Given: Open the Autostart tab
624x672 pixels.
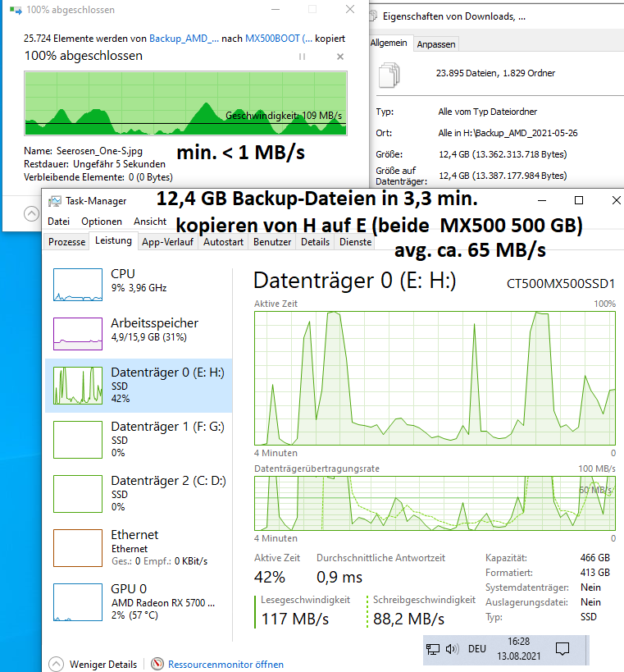Looking at the screenshot, I should pyautogui.click(x=223, y=242).
